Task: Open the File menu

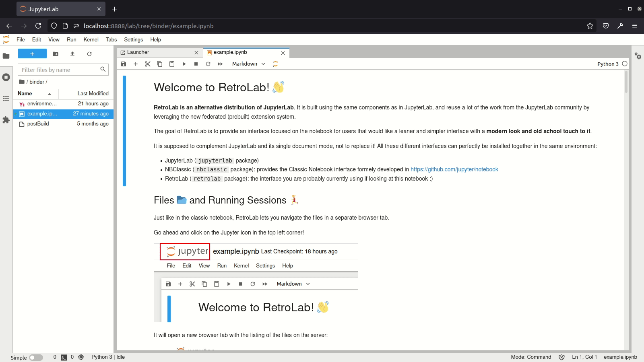Action: (21, 39)
